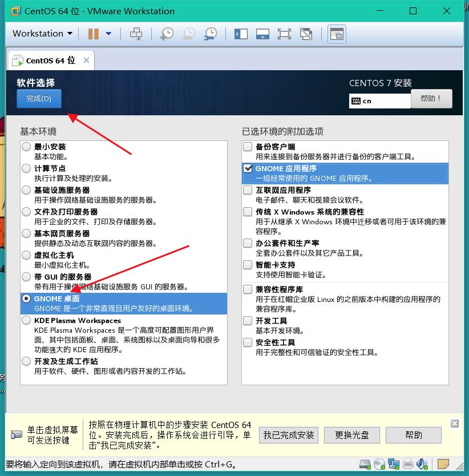
Task: Click network adapter status bar icon
Action: (394, 464)
